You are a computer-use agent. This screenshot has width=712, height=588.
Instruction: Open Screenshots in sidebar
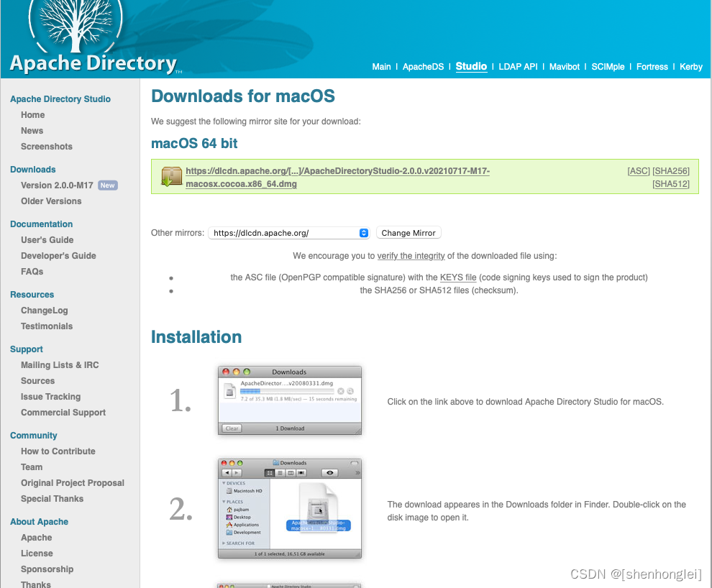click(46, 147)
